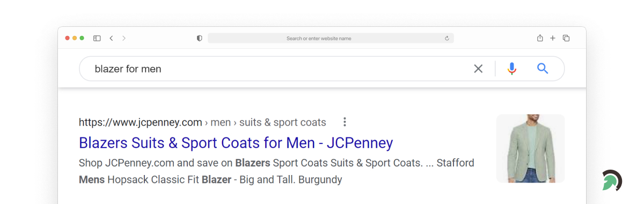Viewport: 644px width, 204px height.
Task: Go forward with the right arrow
Action: [124, 38]
